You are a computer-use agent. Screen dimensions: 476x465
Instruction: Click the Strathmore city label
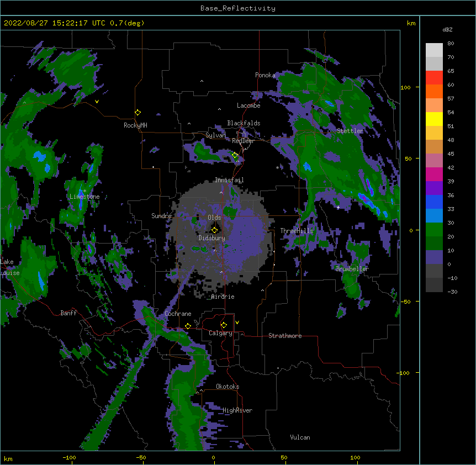pos(285,336)
